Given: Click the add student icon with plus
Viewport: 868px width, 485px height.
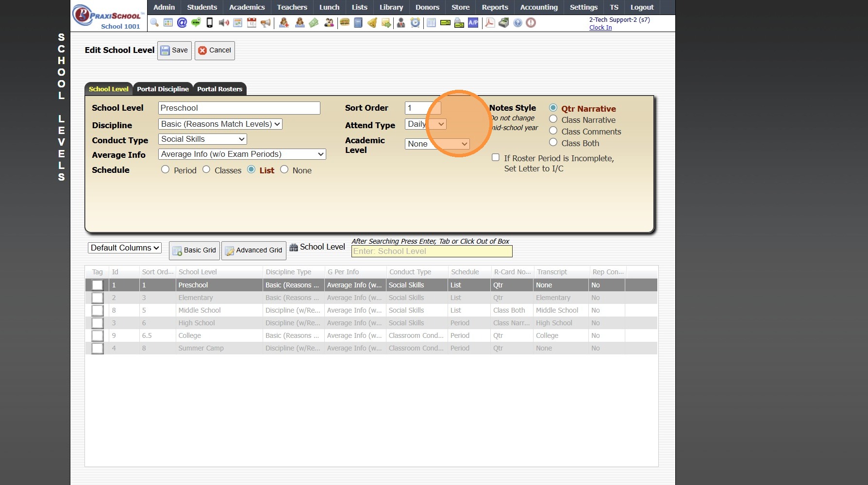Looking at the screenshot, I should [284, 23].
